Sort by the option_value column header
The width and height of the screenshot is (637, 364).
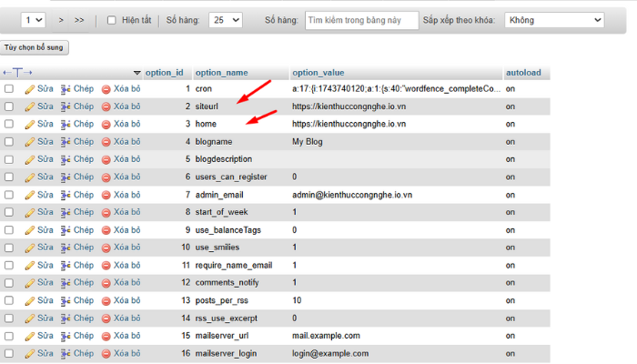(x=318, y=72)
